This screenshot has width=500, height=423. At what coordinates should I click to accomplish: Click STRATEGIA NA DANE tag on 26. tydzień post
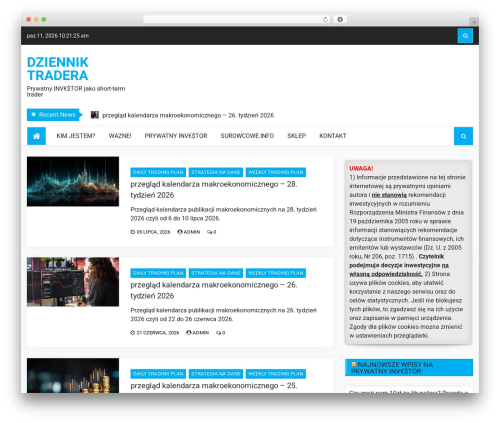click(216, 273)
